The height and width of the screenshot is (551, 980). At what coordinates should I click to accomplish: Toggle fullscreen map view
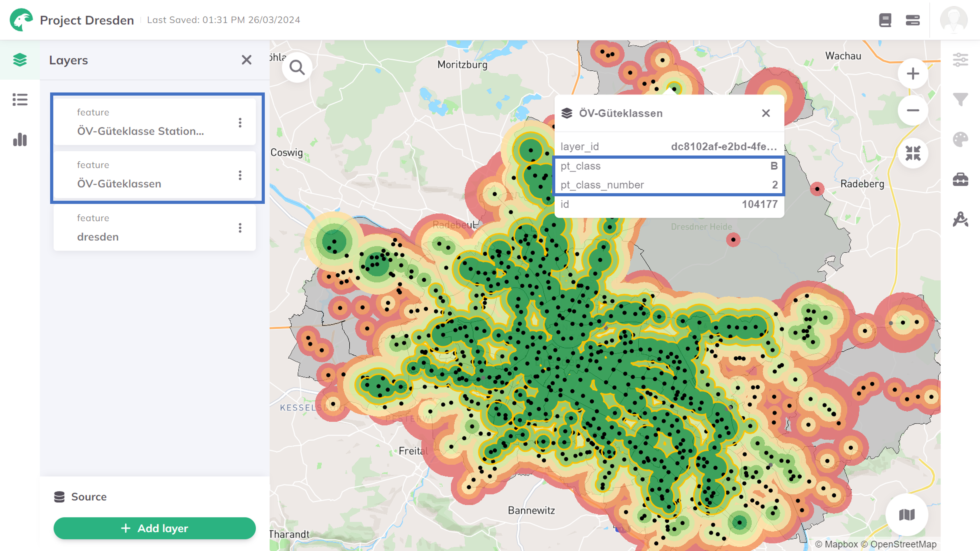(913, 153)
